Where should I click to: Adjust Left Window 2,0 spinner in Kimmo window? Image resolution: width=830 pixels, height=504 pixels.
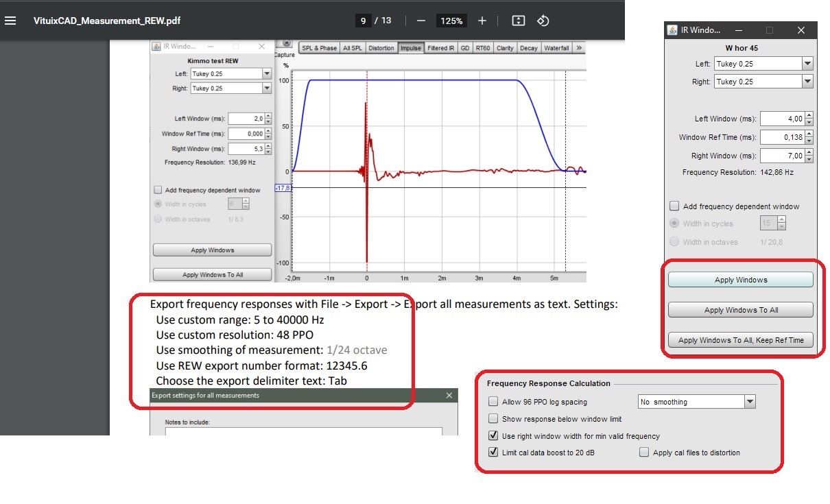(x=268, y=119)
